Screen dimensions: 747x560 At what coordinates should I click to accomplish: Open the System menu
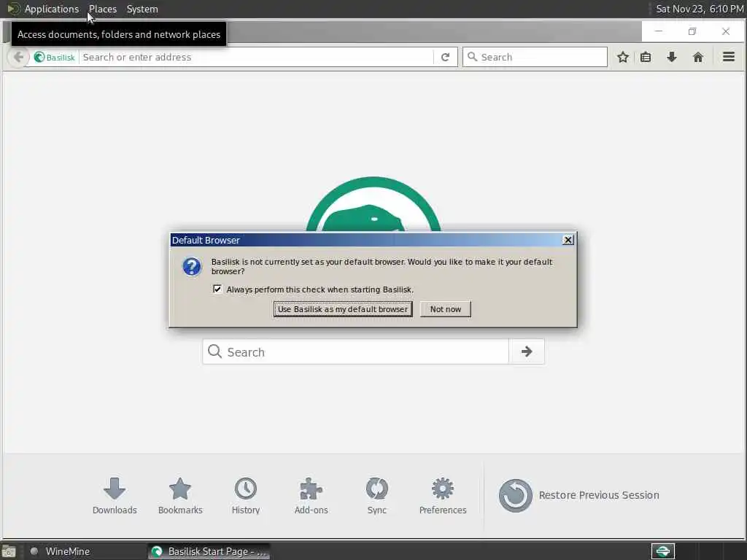click(142, 9)
